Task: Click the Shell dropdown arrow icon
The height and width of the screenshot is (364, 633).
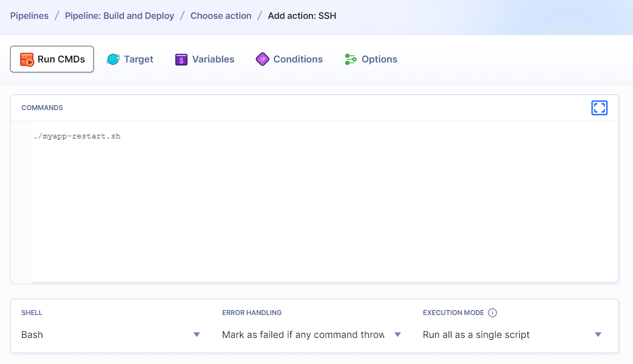Action: (x=196, y=334)
